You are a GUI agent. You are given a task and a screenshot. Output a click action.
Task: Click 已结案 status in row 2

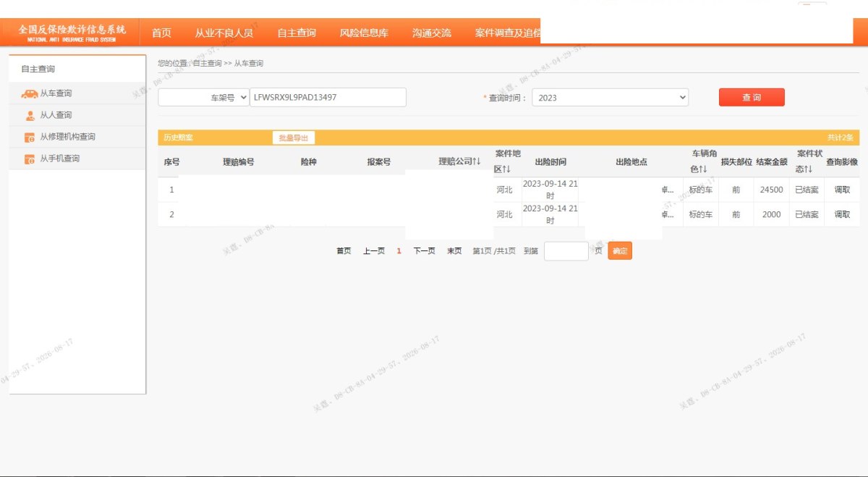[x=807, y=214]
